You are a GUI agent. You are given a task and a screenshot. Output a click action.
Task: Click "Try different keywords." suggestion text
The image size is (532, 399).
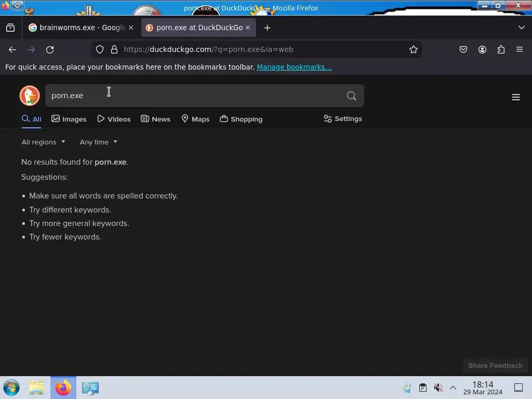[x=70, y=210]
